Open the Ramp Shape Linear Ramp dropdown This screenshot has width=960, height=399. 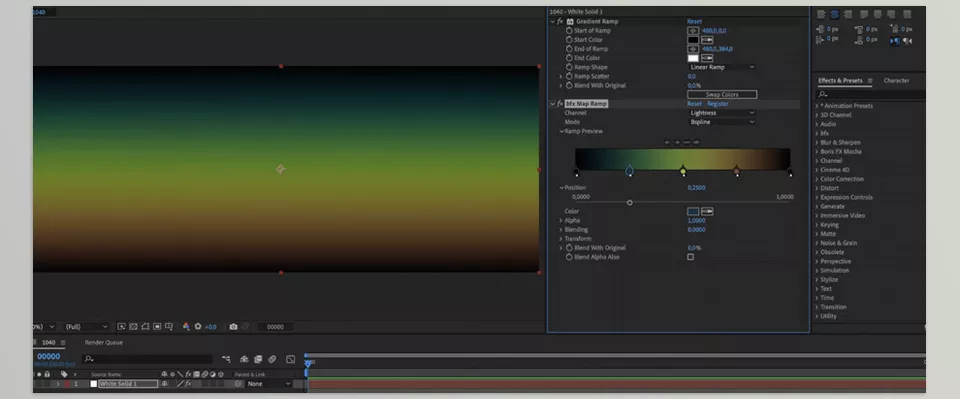point(722,67)
